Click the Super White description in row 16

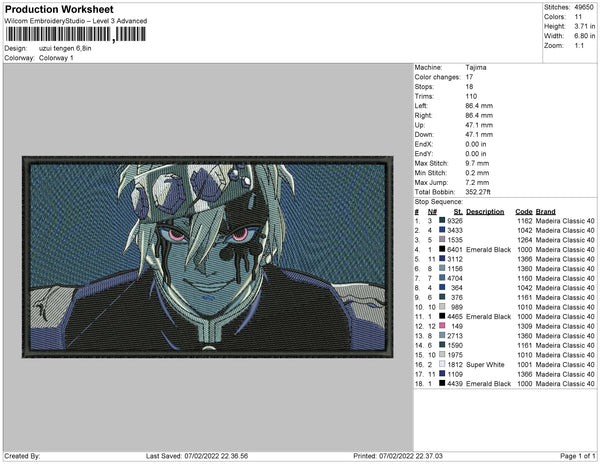pos(485,365)
